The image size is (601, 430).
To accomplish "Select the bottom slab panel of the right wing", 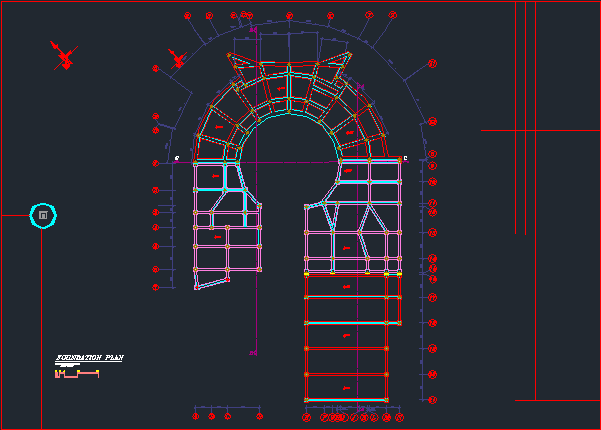I will click(x=346, y=387).
